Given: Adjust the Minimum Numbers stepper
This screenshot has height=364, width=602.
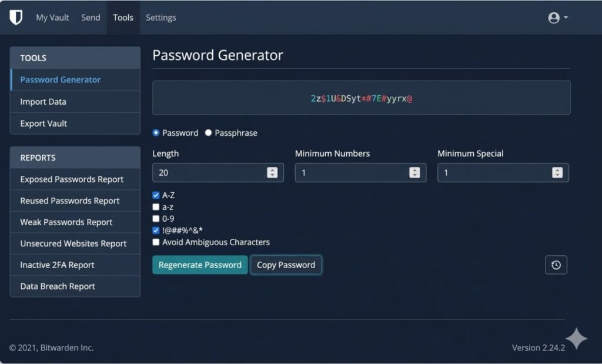Looking at the screenshot, I should coord(414,173).
